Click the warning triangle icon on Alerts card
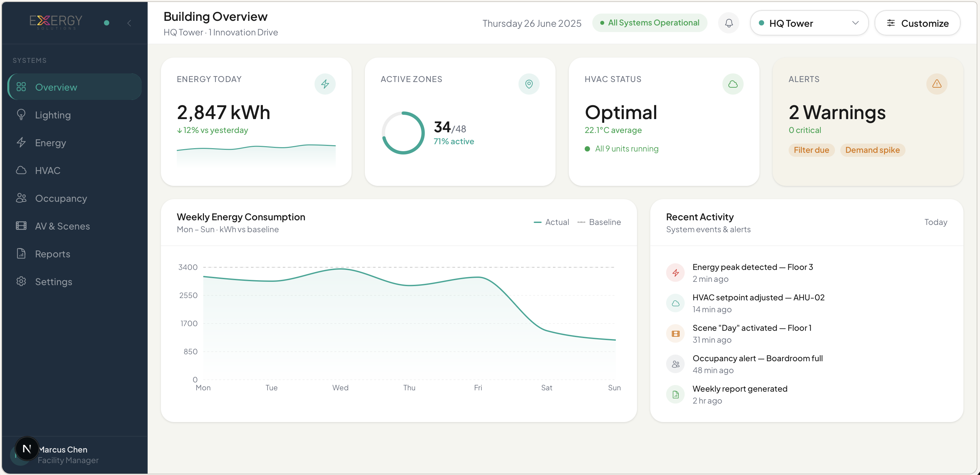Image resolution: width=980 pixels, height=475 pixels. (x=937, y=84)
